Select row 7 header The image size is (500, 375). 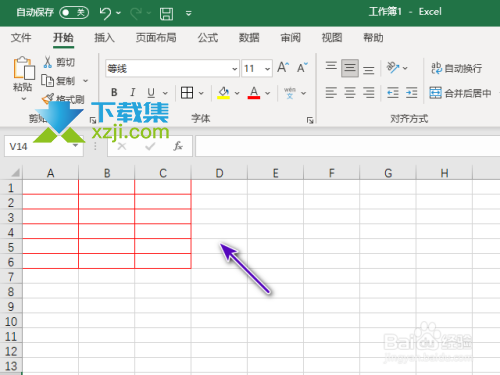(x=11, y=277)
